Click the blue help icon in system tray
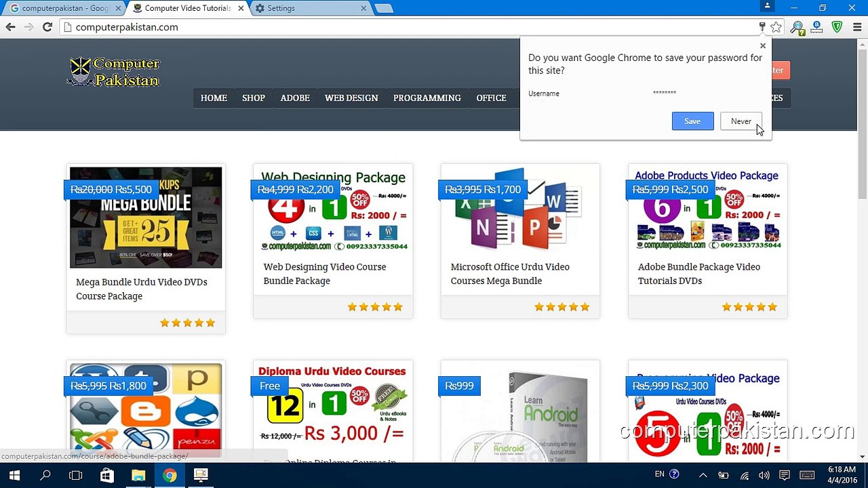This screenshot has width=868, height=488. 674,474
